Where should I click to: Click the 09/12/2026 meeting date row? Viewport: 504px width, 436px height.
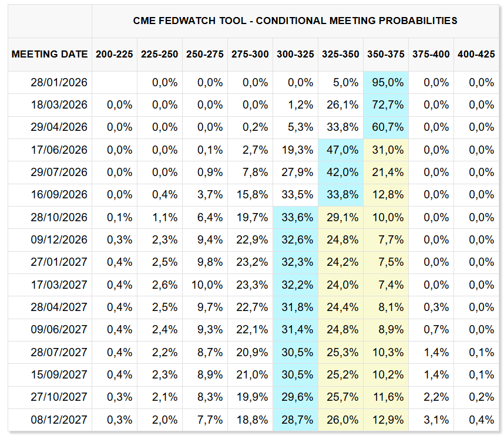pyautogui.click(x=59, y=239)
